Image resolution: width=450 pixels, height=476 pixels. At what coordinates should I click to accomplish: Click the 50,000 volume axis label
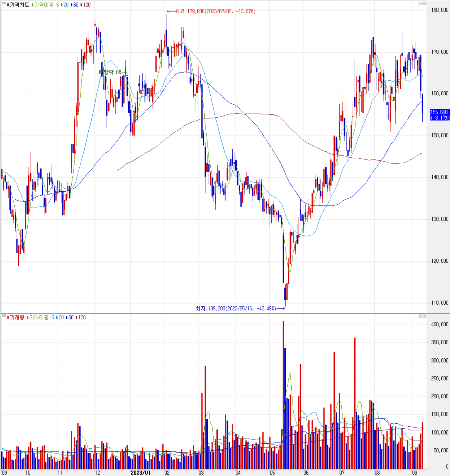click(x=441, y=451)
